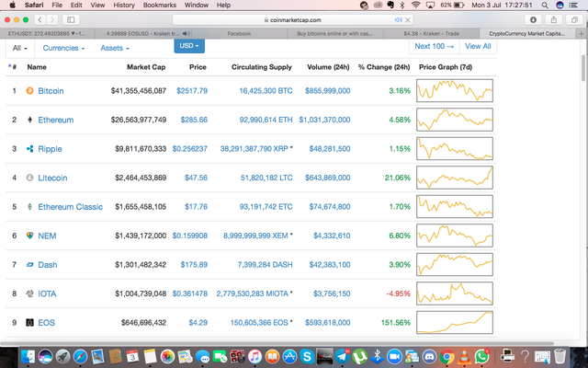Image resolution: width=588 pixels, height=368 pixels.
Task: Click IOTA change -4.95%
Action: [x=398, y=293]
